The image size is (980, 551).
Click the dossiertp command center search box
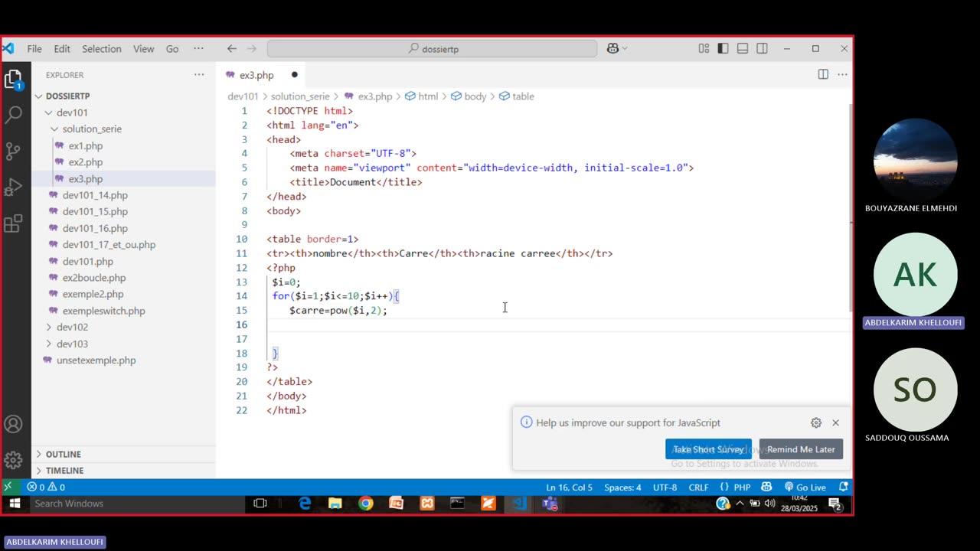click(432, 48)
